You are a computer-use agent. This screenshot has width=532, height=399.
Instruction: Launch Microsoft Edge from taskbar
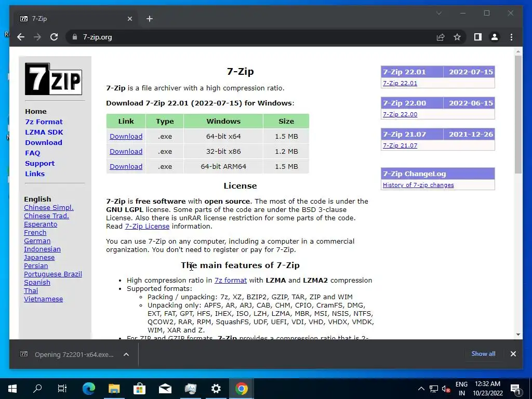(89, 389)
